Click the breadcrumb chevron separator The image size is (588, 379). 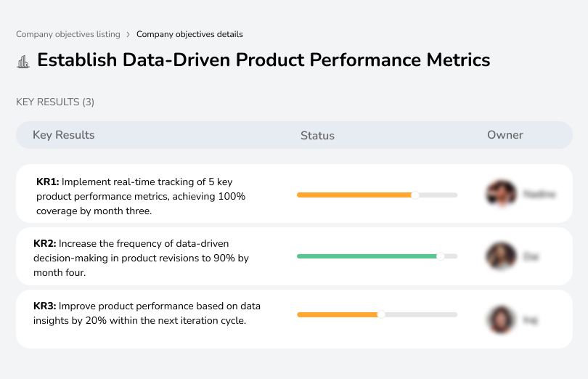128,35
